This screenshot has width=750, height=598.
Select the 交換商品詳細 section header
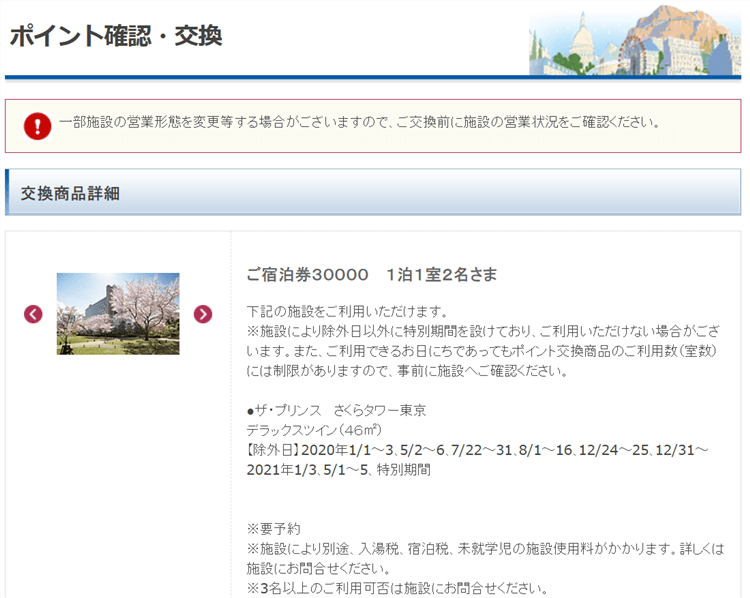pos(70,193)
